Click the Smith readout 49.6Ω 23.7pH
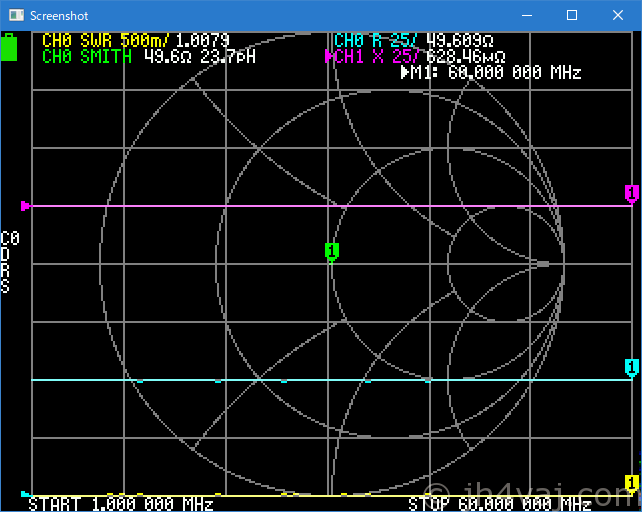 pos(200,57)
